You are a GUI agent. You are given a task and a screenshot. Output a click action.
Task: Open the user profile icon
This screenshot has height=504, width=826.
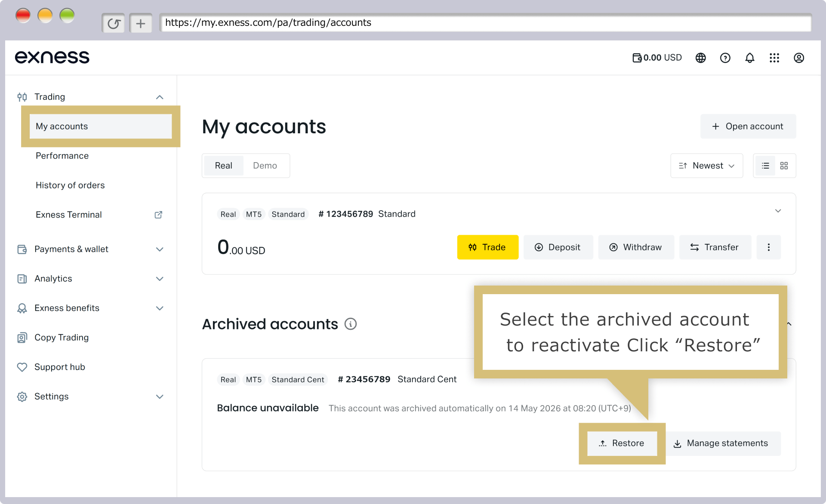point(799,58)
